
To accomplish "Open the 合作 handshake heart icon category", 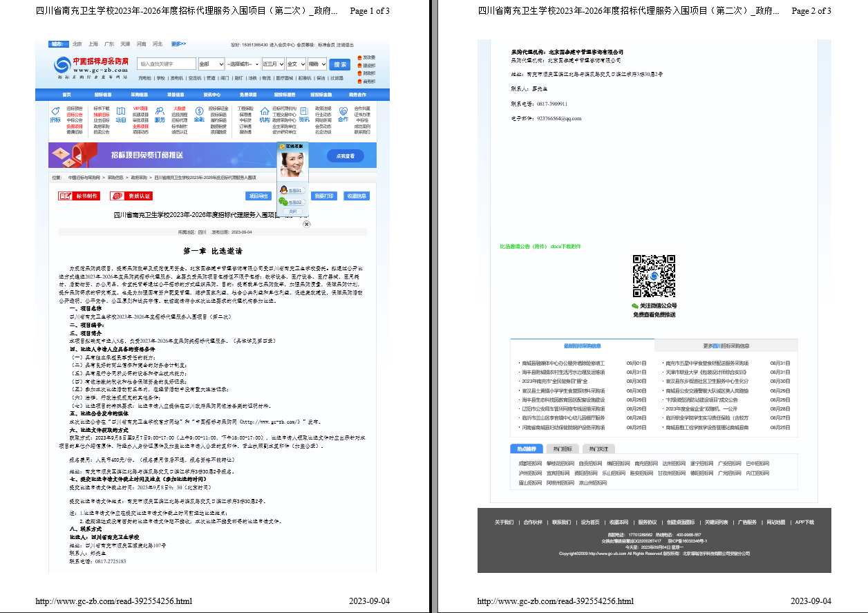I will click(x=343, y=114).
